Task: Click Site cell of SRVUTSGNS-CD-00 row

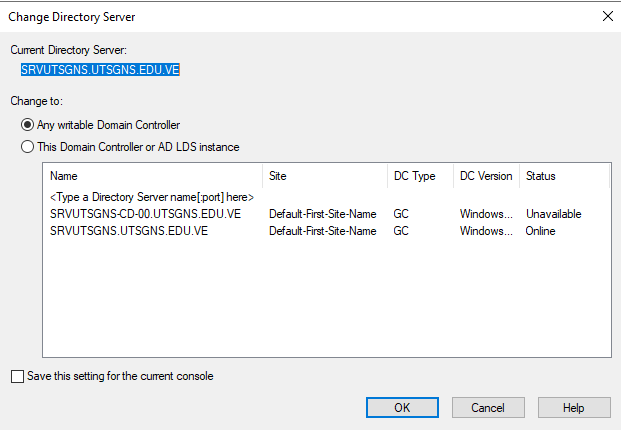Action: coord(323,214)
